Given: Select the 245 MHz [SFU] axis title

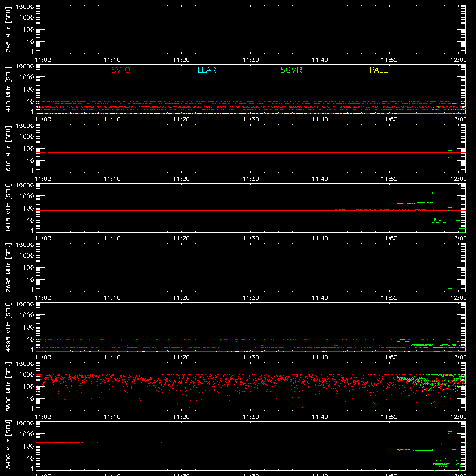Looking at the screenshot, I should 8,29.
